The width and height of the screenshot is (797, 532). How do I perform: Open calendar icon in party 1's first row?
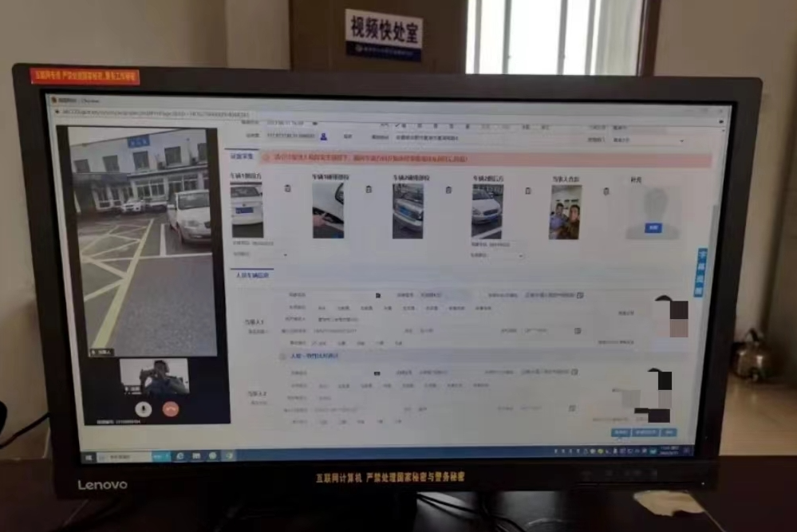[x=580, y=294]
